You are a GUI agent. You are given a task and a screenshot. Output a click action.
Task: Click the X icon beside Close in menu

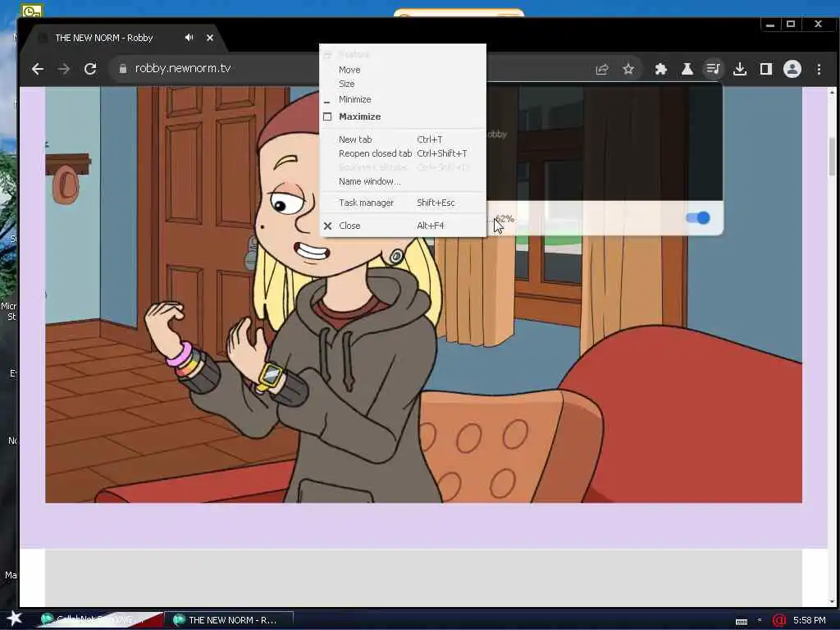point(328,226)
